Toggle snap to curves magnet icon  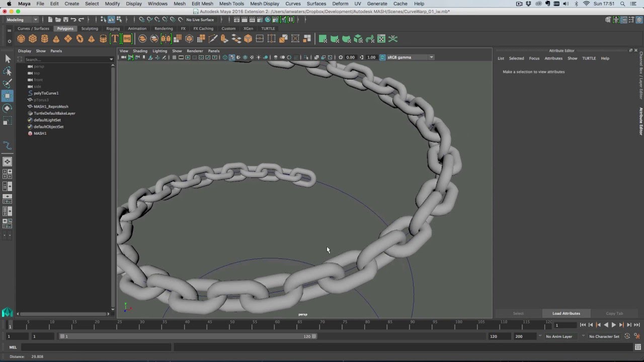click(x=149, y=20)
